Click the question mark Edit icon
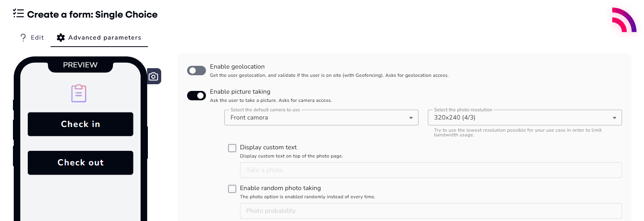Viewport: 644px width, 221px height. pyautogui.click(x=23, y=38)
